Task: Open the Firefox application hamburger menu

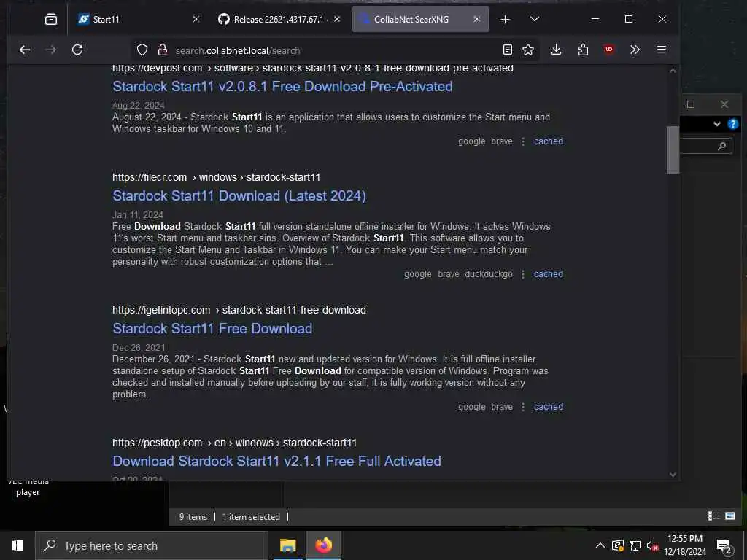Action: click(661, 50)
